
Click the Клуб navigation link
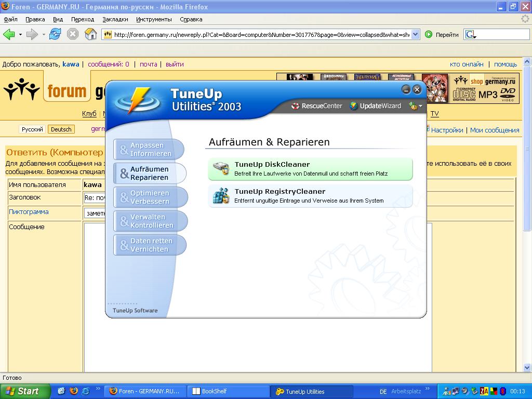pyautogui.click(x=89, y=114)
